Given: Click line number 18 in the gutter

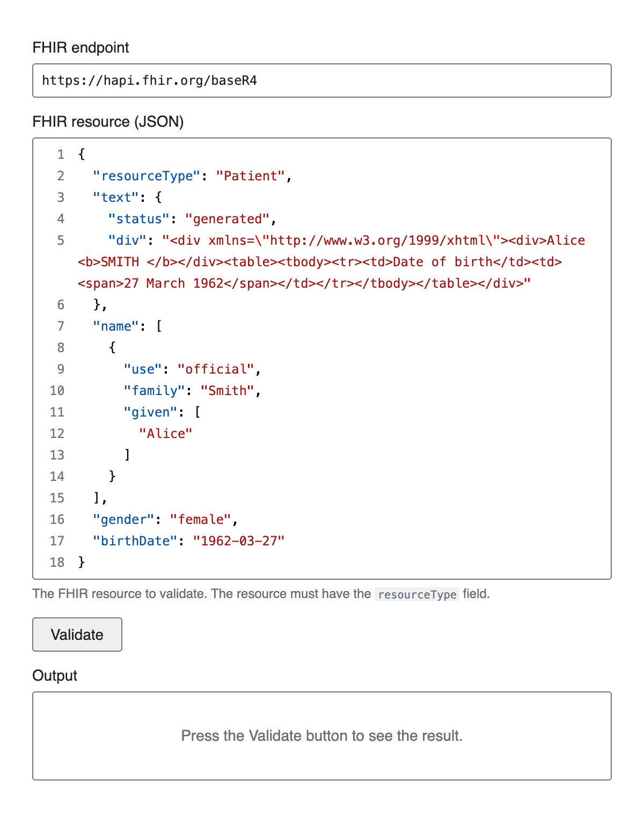Looking at the screenshot, I should (57, 563).
